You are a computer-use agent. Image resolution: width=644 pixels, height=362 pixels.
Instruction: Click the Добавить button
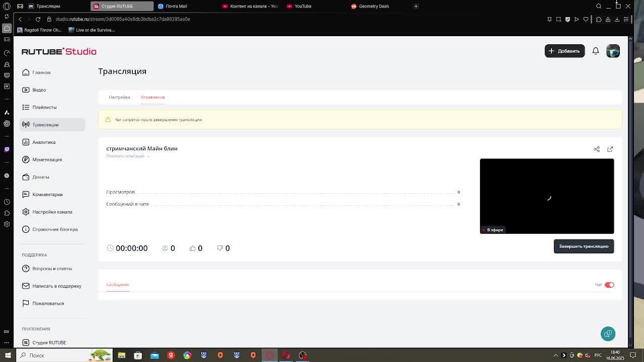565,51
